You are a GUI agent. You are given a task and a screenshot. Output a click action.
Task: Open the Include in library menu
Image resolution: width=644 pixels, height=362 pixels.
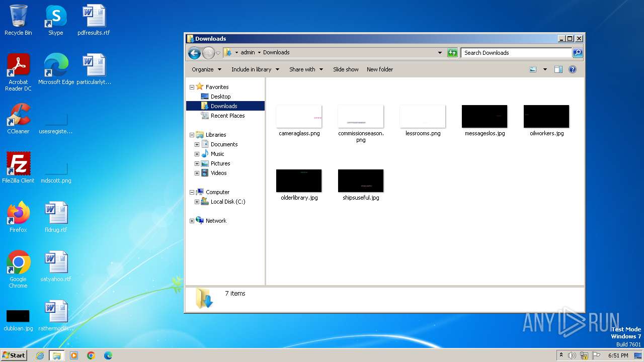(255, 69)
